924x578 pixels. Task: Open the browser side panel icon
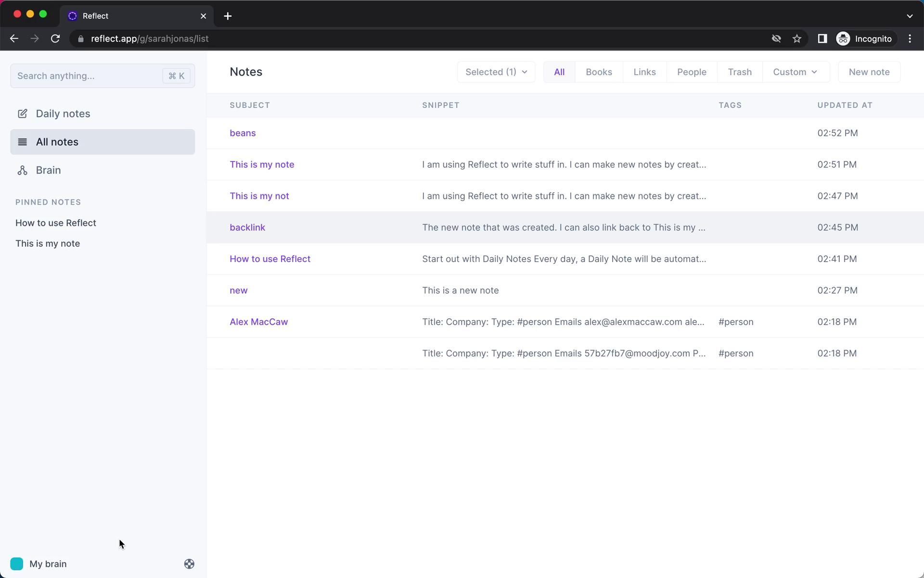(x=822, y=39)
